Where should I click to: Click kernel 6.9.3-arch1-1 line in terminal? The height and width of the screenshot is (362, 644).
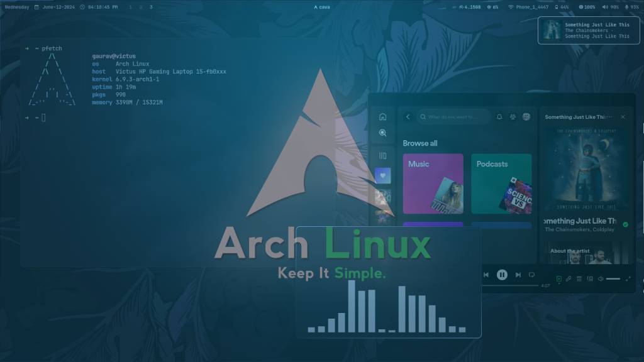coord(126,79)
